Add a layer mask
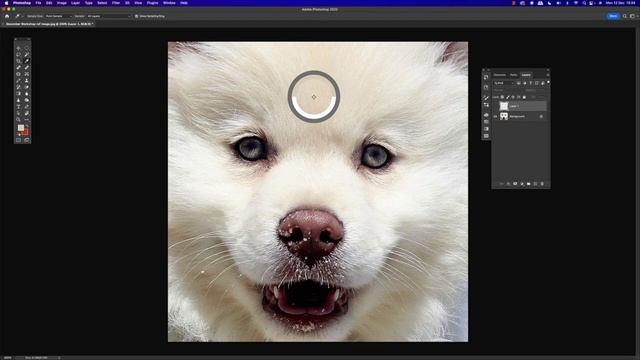 515,184
